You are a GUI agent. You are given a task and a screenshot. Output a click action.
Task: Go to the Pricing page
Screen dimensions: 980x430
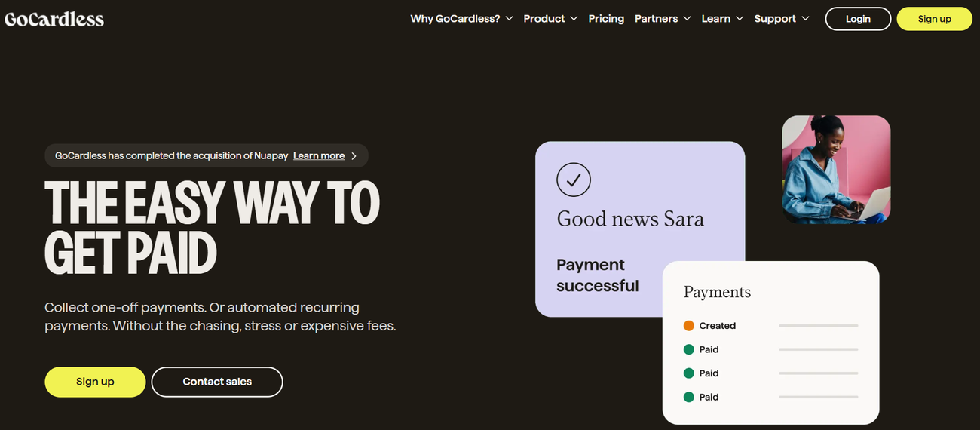coord(606,19)
